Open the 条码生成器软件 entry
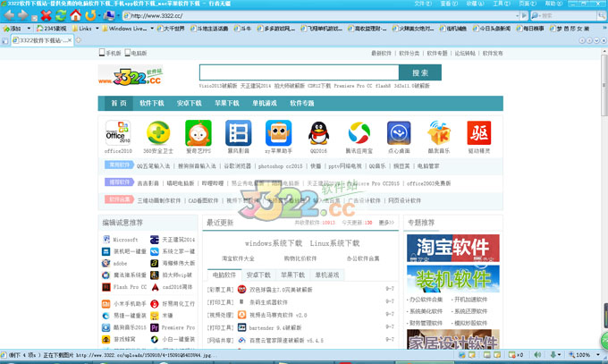This screenshot has height=364, width=608. click(268, 302)
